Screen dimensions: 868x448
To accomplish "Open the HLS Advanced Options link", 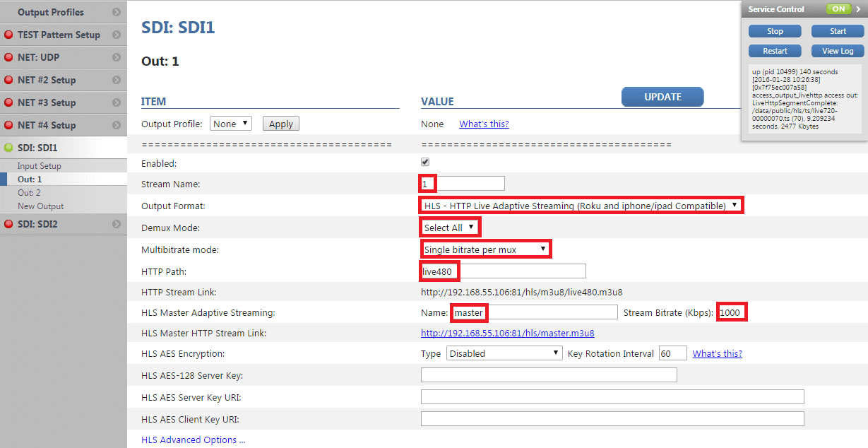I will pos(194,440).
